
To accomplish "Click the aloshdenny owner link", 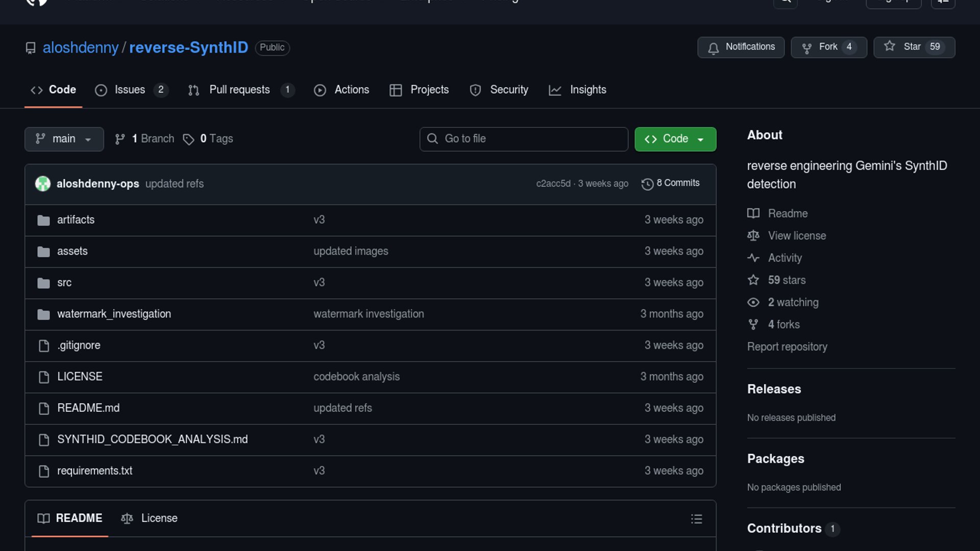I will click(81, 47).
